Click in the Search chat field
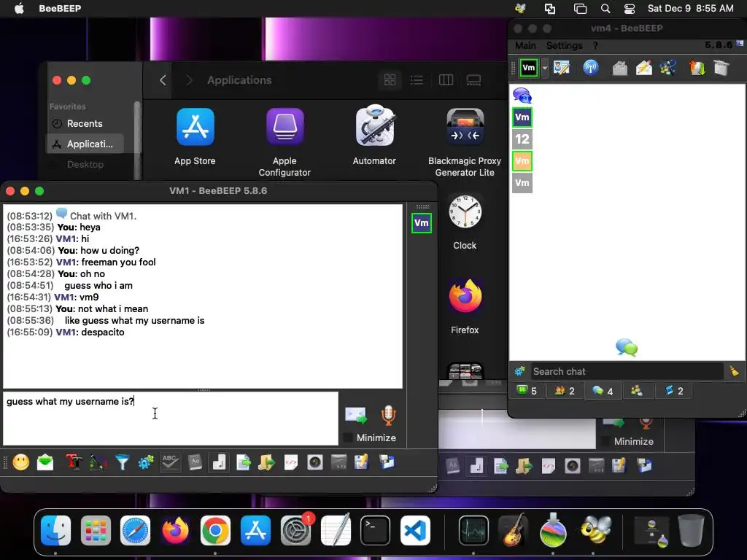747x560 pixels. coord(627,371)
